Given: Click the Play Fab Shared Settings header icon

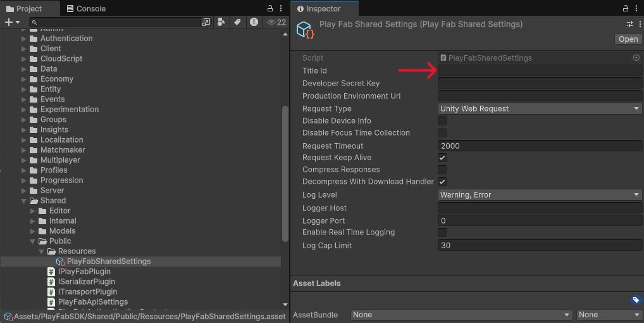Looking at the screenshot, I should click(x=305, y=30).
